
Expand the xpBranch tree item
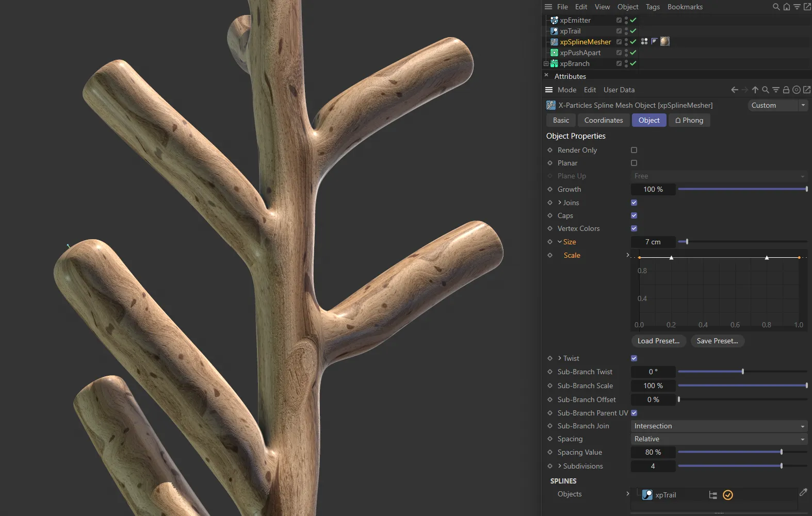pyautogui.click(x=546, y=63)
